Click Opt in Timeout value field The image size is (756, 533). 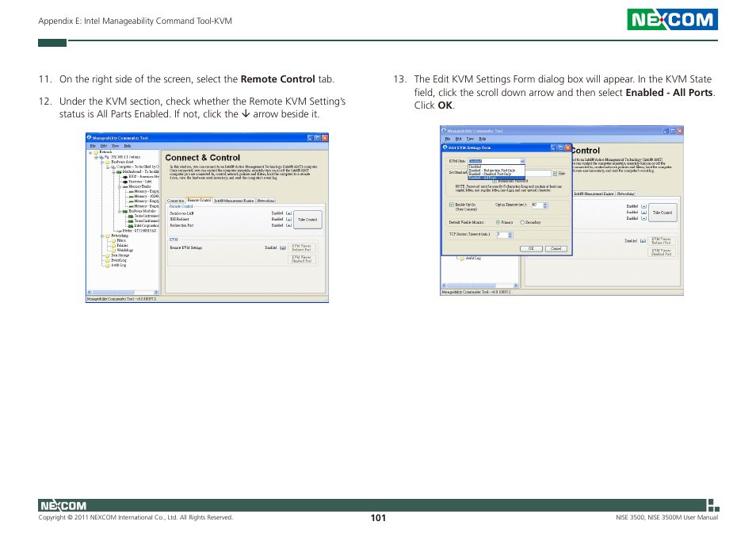click(536, 205)
